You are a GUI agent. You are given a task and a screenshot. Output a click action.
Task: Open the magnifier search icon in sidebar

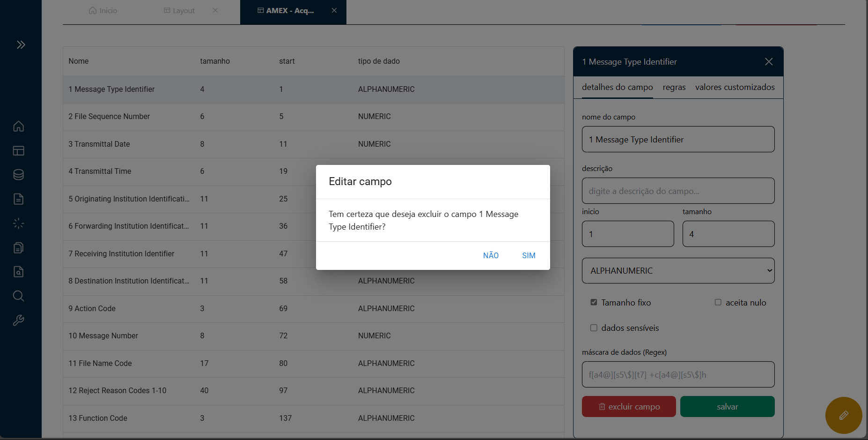(x=19, y=296)
